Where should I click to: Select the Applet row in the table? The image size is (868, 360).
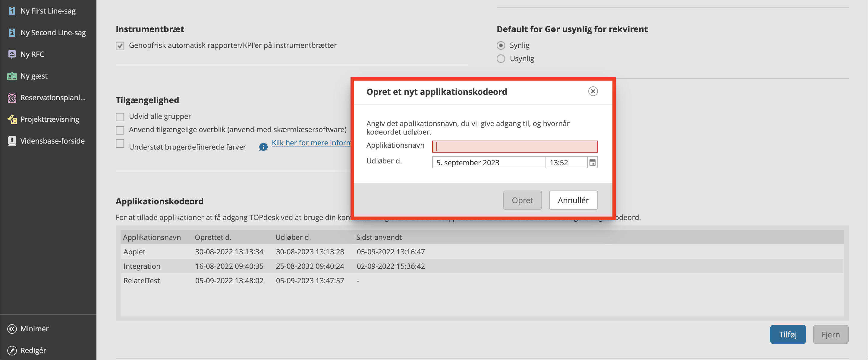tap(482, 252)
